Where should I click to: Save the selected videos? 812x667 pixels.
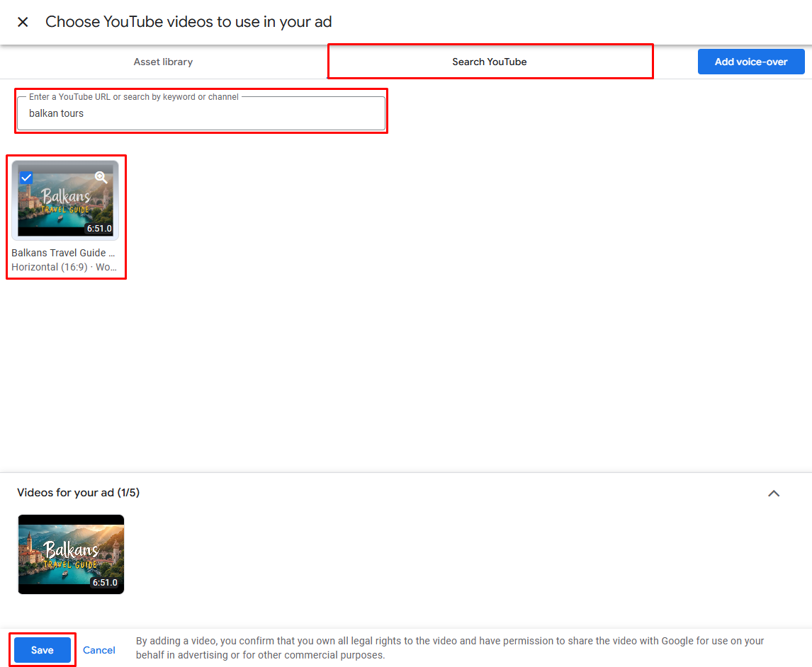[x=43, y=650]
